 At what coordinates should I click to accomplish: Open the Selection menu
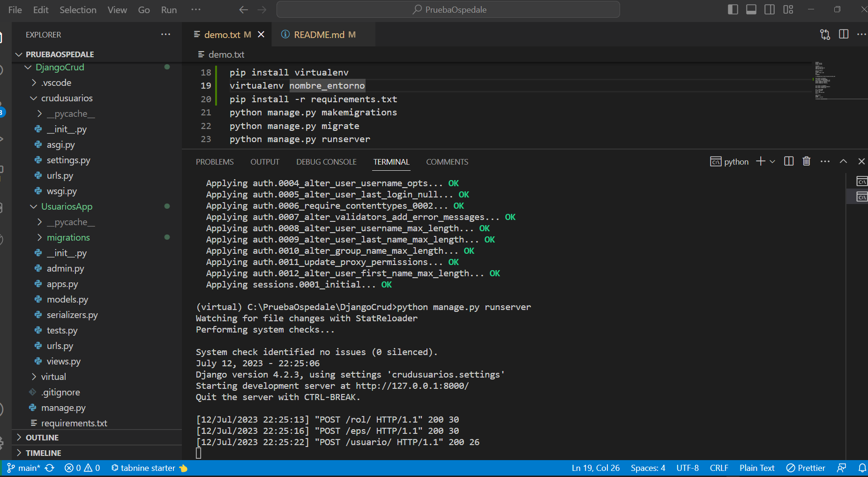pyautogui.click(x=78, y=10)
